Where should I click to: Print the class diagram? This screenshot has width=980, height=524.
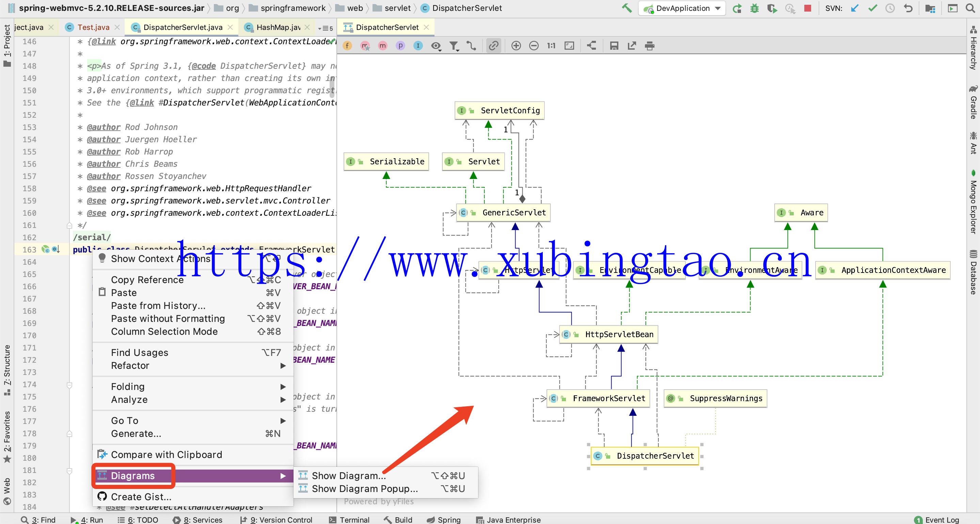pos(649,46)
